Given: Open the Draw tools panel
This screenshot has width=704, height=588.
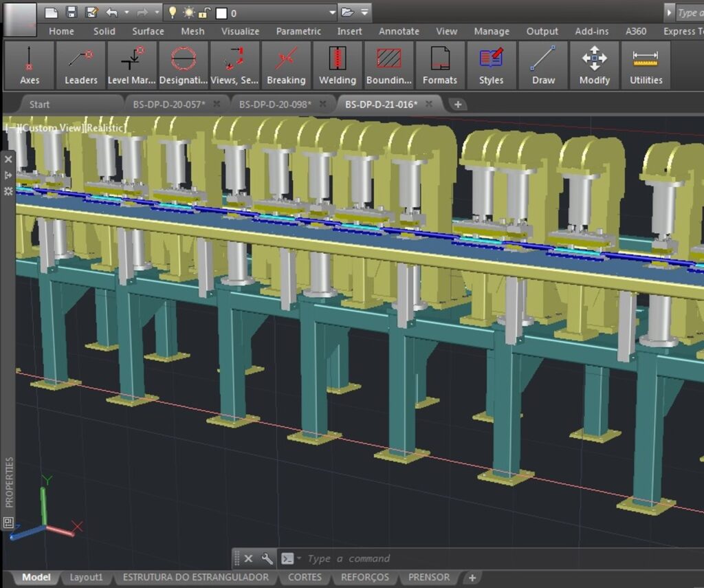Looking at the screenshot, I should (x=543, y=65).
